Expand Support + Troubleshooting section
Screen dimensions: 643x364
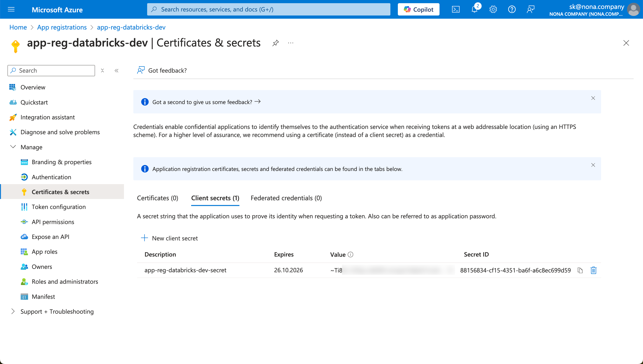click(x=13, y=312)
